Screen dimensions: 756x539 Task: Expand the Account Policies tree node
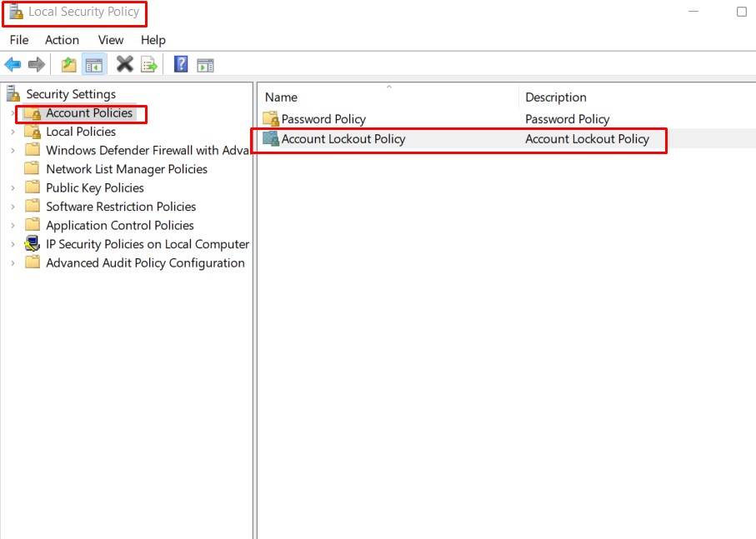pos(13,113)
